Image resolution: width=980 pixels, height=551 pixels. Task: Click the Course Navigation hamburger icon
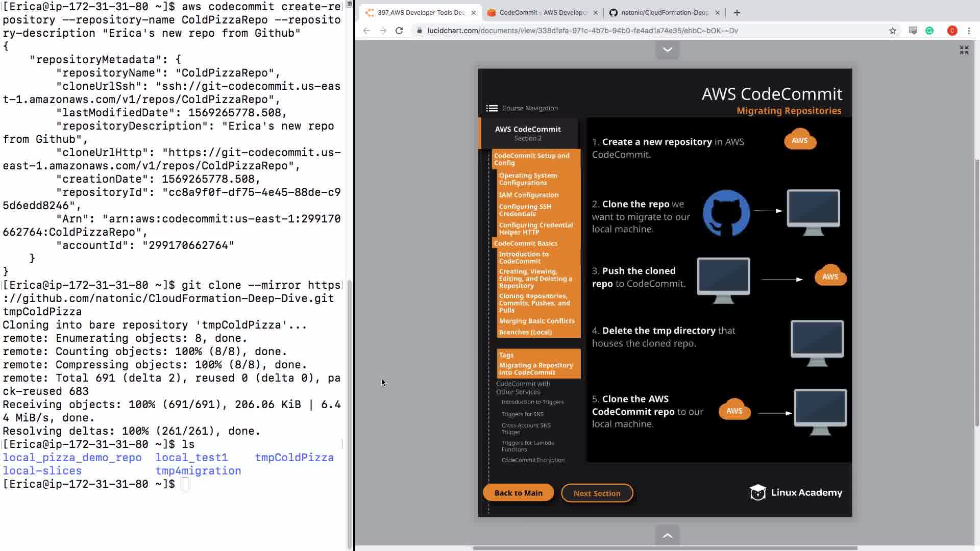pos(492,108)
